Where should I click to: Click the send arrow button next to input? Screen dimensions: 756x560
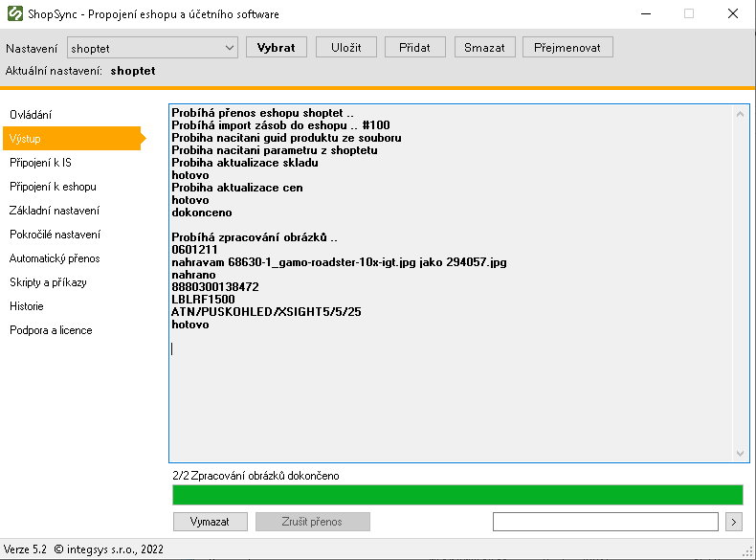734,522
